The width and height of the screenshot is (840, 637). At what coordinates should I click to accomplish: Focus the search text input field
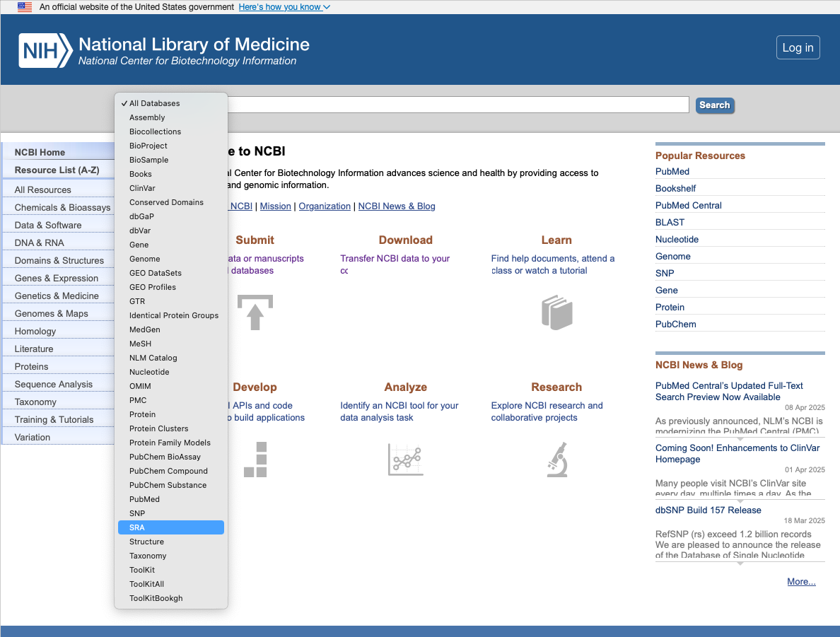pos(458,105)
